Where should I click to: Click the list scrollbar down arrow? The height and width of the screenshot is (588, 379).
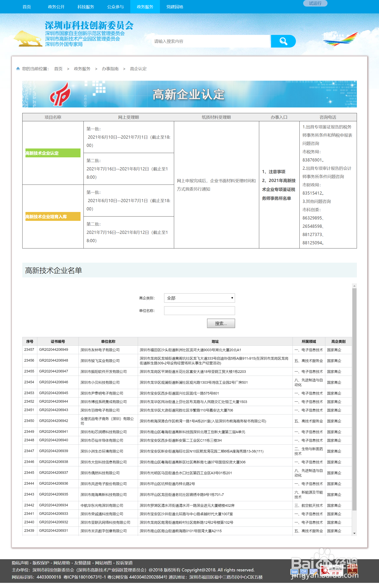tap(354, 533)
